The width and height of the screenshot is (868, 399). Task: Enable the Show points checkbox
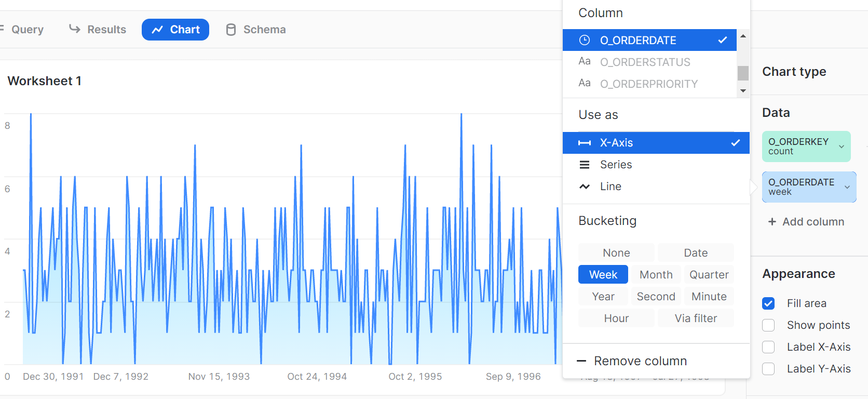point(768,325)
